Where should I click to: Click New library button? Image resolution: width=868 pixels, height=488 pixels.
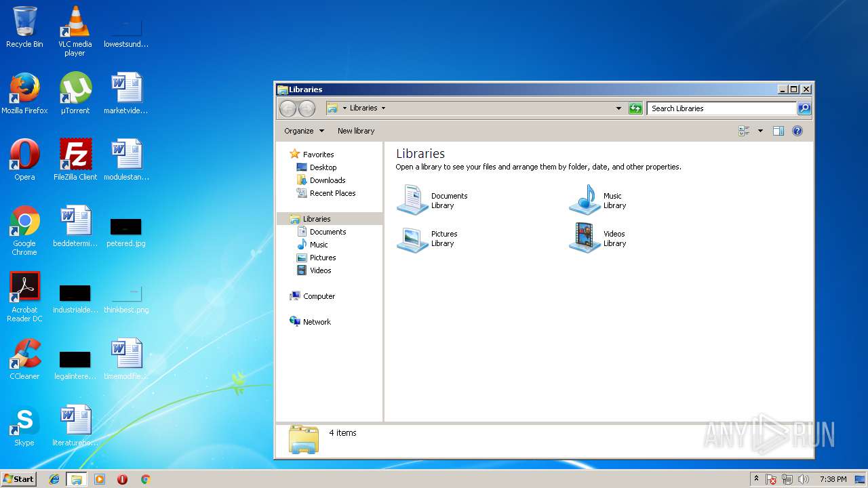pos(356,131)
